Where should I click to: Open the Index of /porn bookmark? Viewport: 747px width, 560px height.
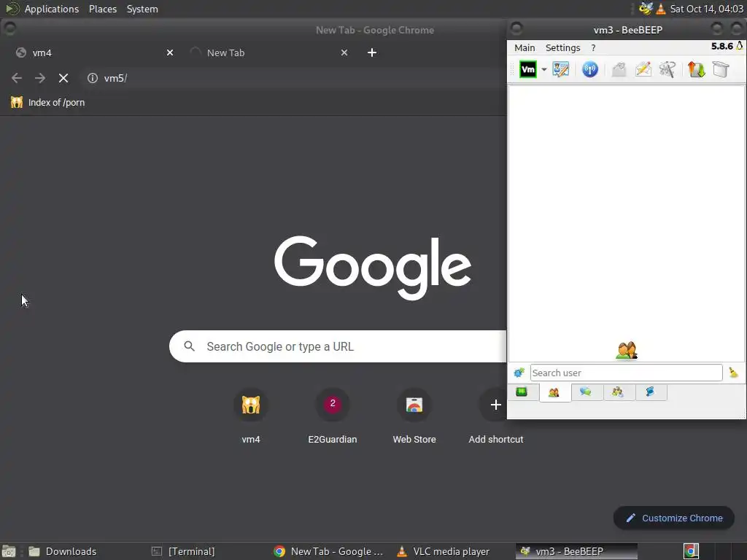[47, 102]
